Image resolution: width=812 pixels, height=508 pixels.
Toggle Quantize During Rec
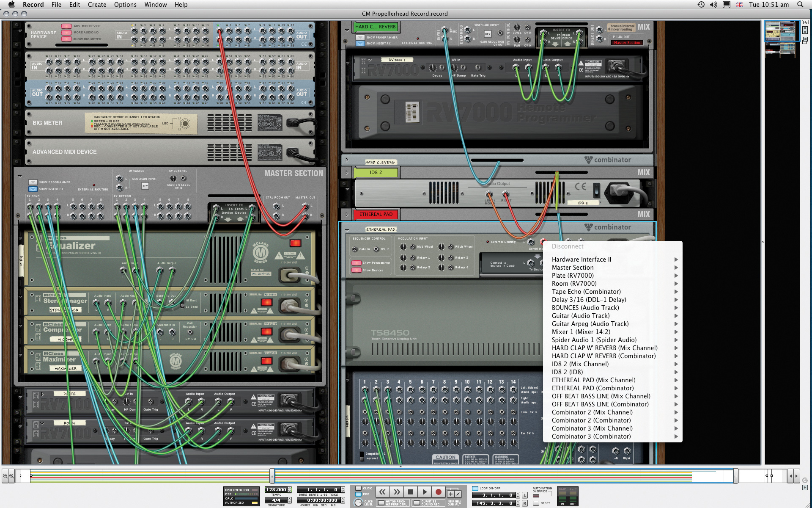[x=417, y=503]
